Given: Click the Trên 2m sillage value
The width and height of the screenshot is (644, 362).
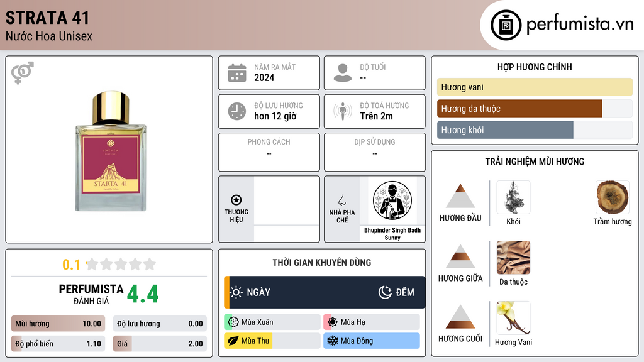Looking at the screenshot, I should coord(376,116).
